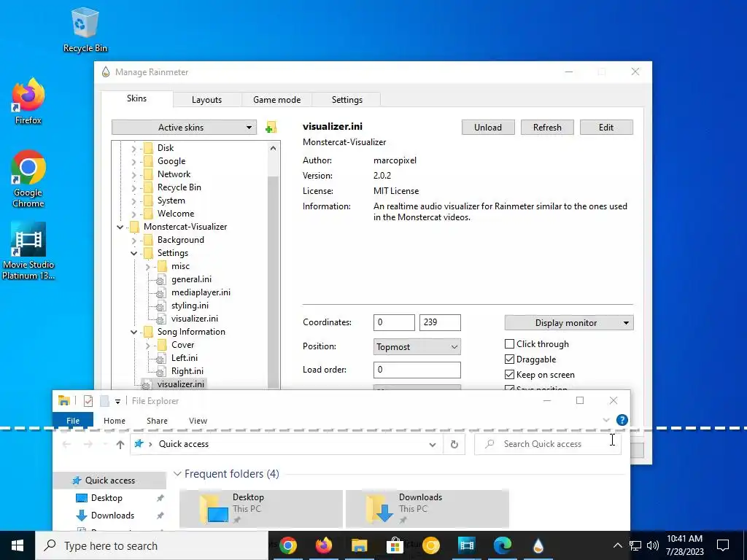
Task: Click the Unload button
Action: (488, 127)
